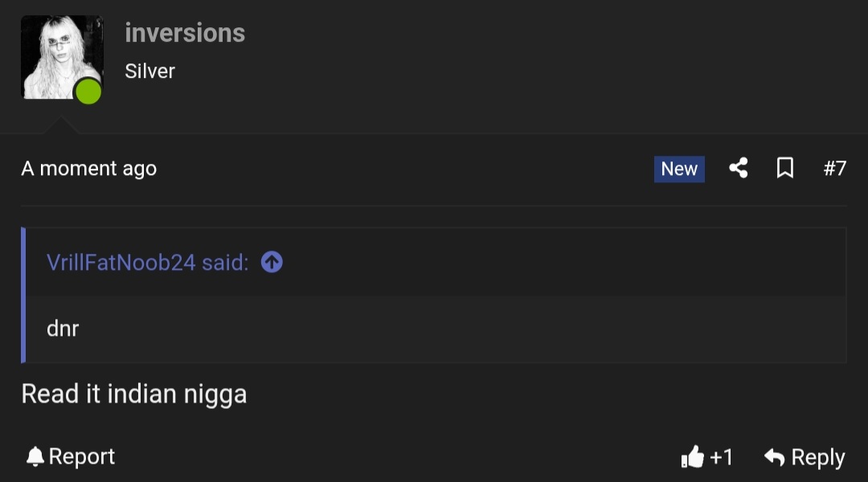Open the inversions user avatar

coord(62,57)
